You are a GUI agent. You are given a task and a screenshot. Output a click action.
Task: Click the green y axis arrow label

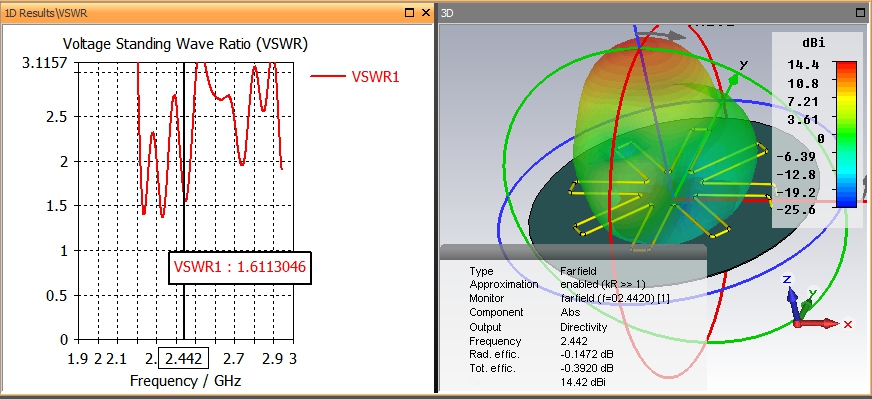(x=743, y=65)
